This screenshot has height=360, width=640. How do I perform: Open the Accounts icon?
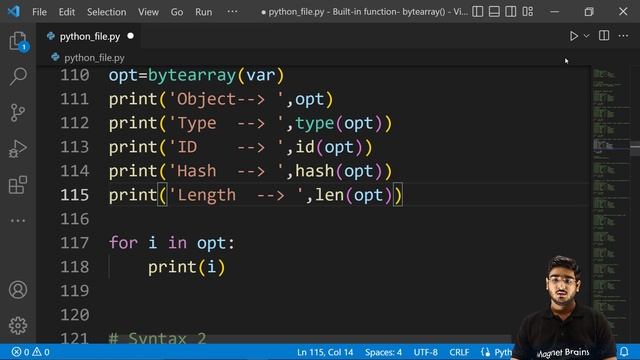click(x=18, y=290)
